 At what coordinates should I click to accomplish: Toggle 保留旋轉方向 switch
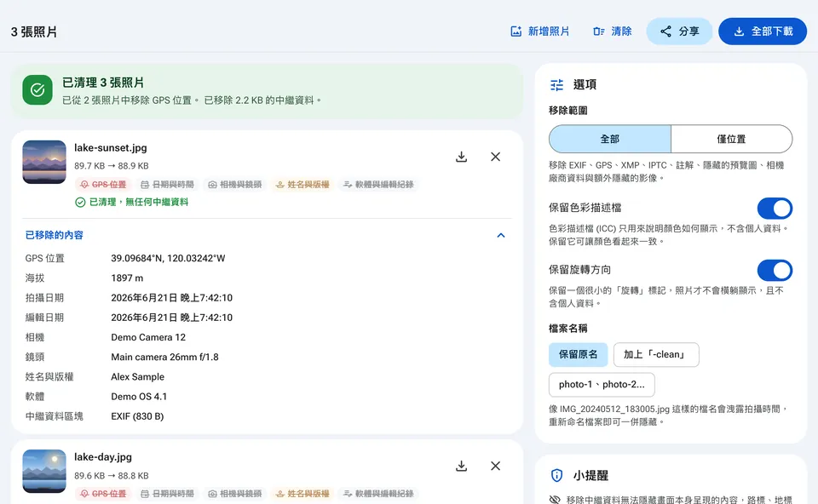click(x=775, y=271)
